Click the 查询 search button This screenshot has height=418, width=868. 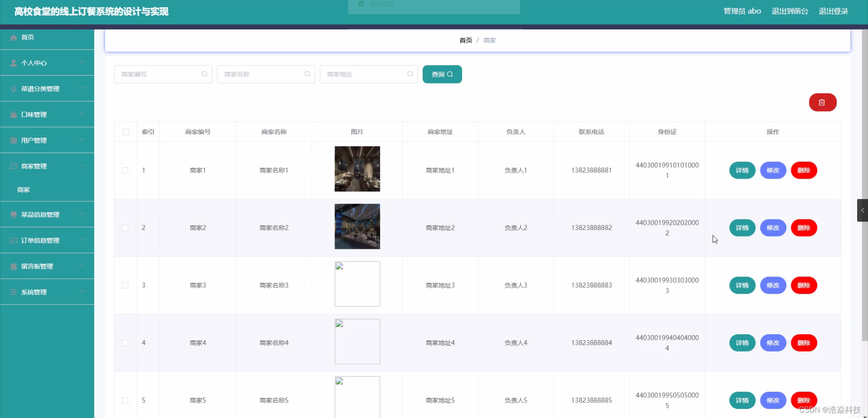[442, 74]
